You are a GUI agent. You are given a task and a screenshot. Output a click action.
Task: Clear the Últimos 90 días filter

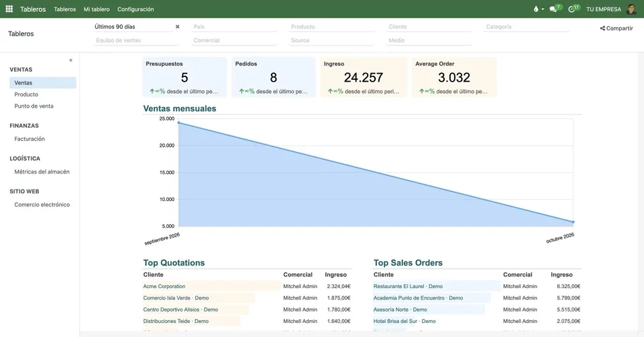pyautogui.click(x=177, y=27)
